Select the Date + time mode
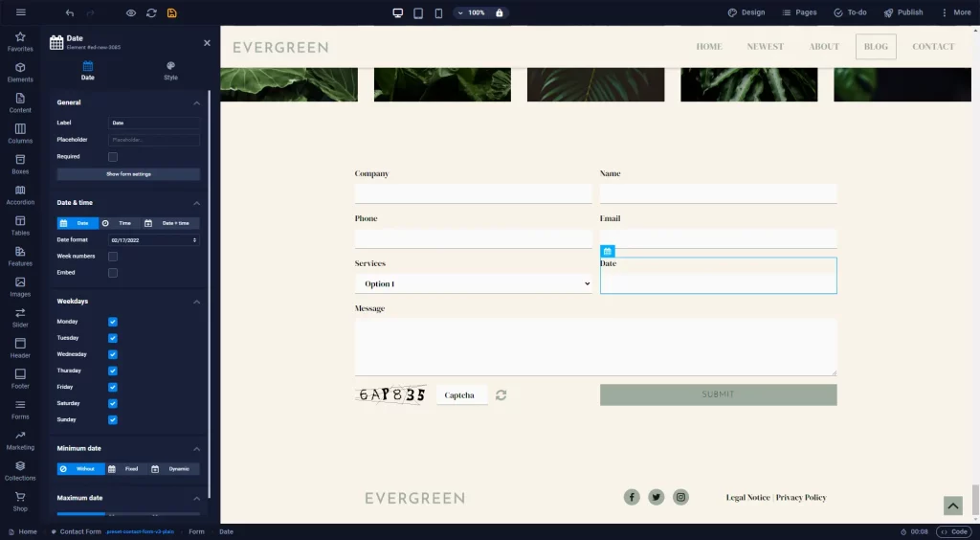 pyautogui.click(x=170, y=223)
